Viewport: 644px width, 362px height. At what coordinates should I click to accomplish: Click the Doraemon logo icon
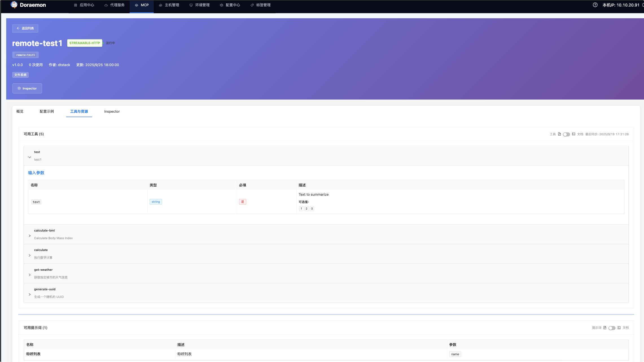tap(14, 5)
